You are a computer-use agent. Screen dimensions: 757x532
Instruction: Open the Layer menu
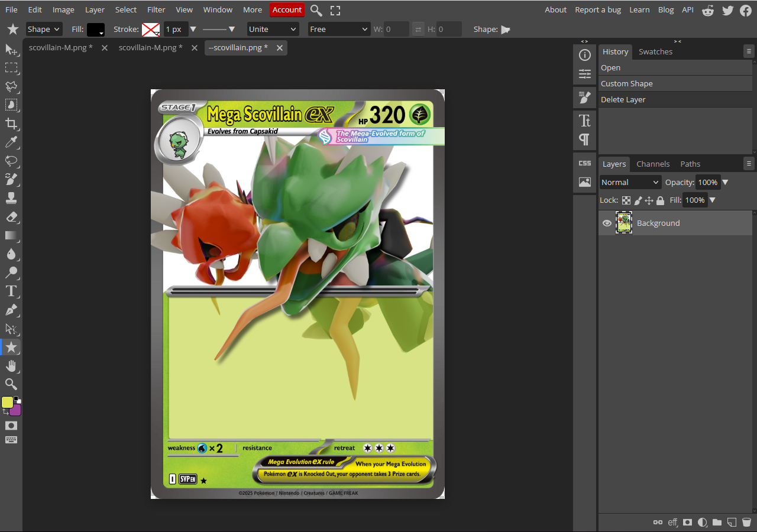tap(95, 9)
